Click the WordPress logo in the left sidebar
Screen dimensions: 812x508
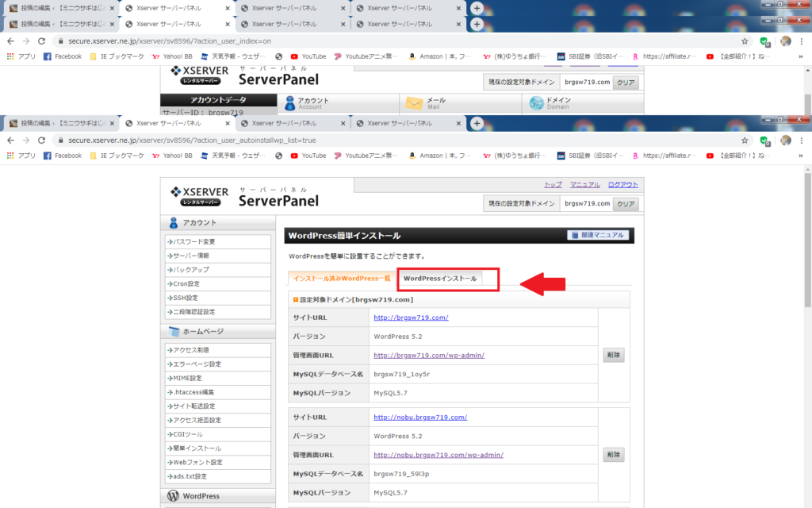tap(174, 496)
